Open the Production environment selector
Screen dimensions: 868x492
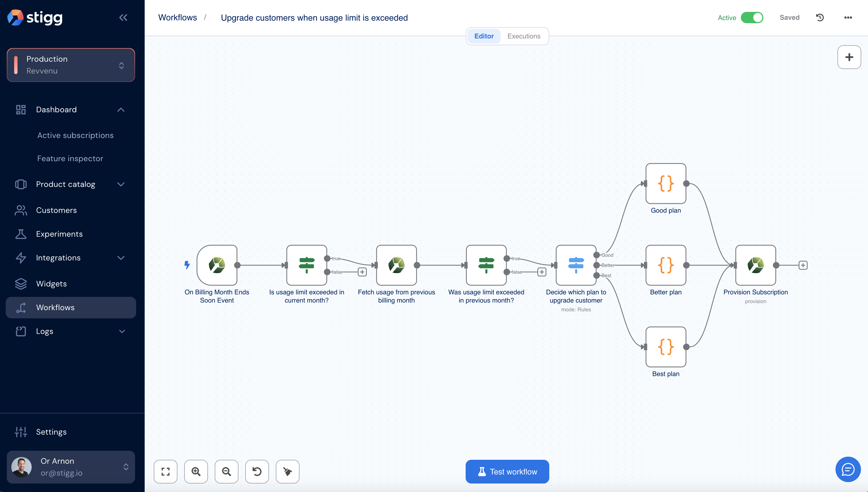[x=71, y=65]
